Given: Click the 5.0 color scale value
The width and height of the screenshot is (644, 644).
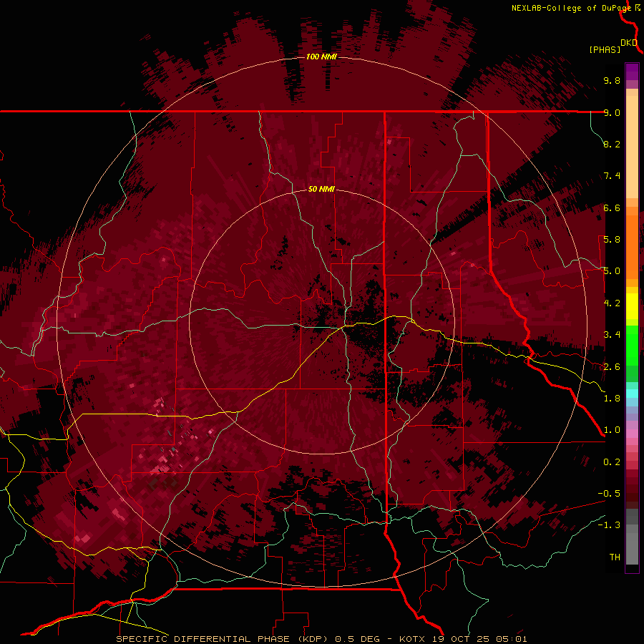Looking at the screenshot, I should pos(612,271).
